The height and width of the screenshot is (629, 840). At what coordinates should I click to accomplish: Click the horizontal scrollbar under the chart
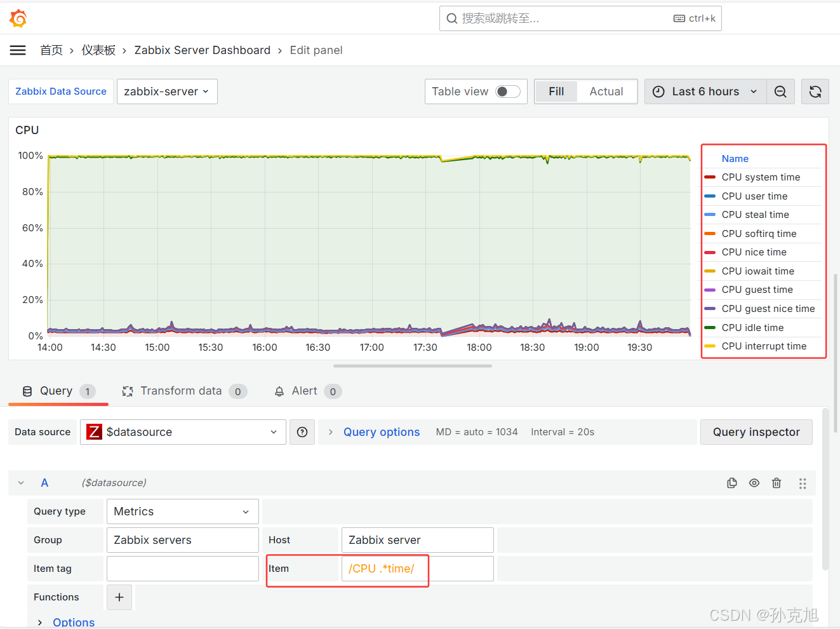click(x=413, y=366)
